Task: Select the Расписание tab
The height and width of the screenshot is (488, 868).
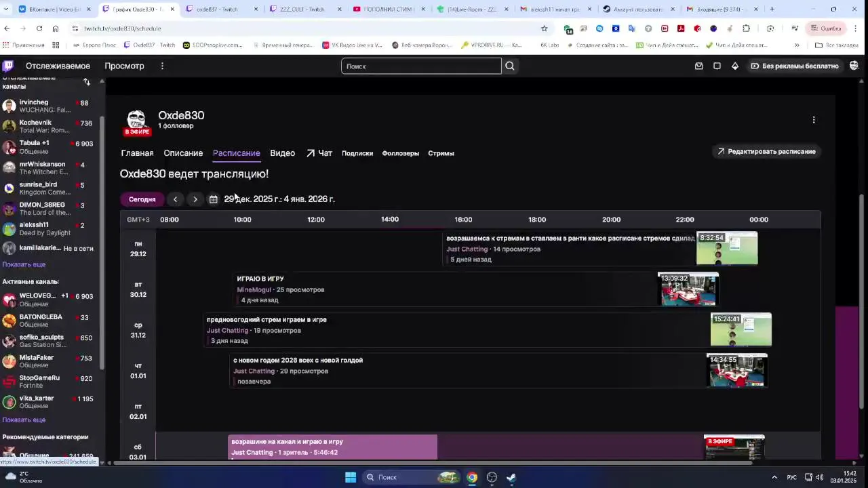Action: click(x=237, y=153)
